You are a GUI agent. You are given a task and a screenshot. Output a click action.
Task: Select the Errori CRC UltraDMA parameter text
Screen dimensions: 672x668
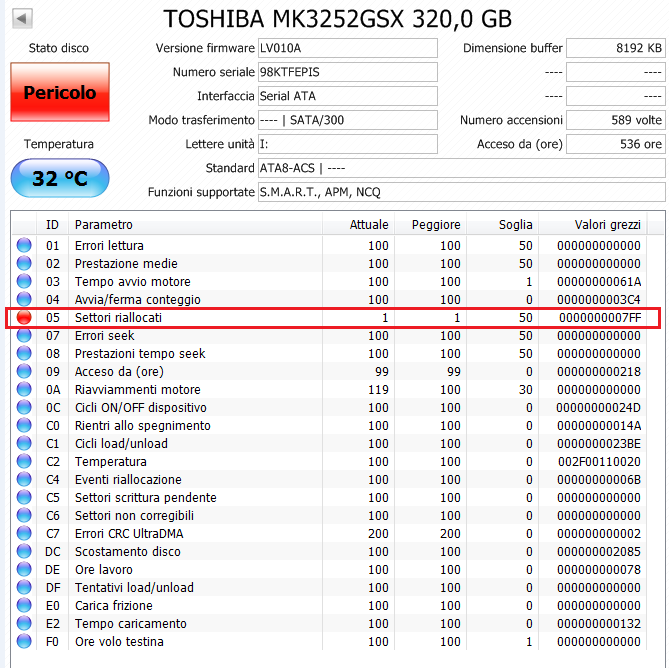pyautogui.click(x=129, y=533)
